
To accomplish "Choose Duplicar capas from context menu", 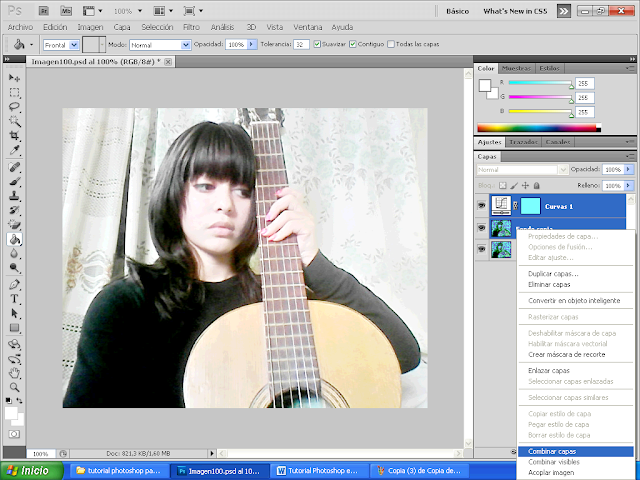I will 553,274.
